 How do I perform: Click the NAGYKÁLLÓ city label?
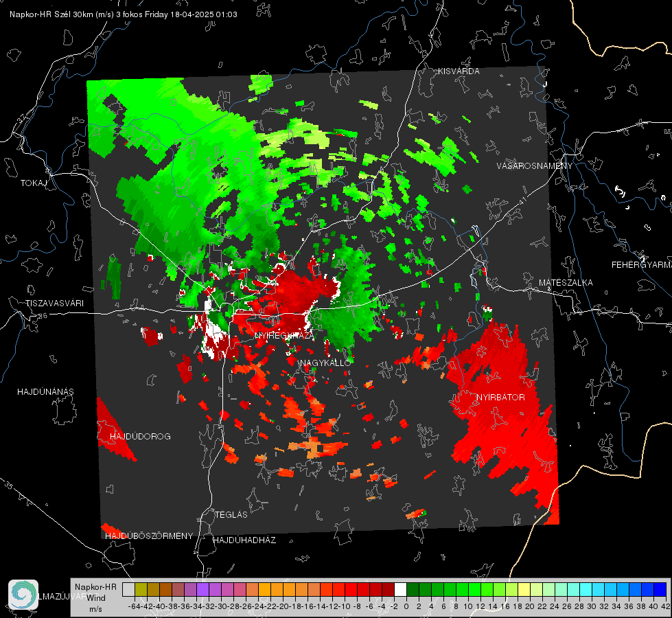[325, 363]
